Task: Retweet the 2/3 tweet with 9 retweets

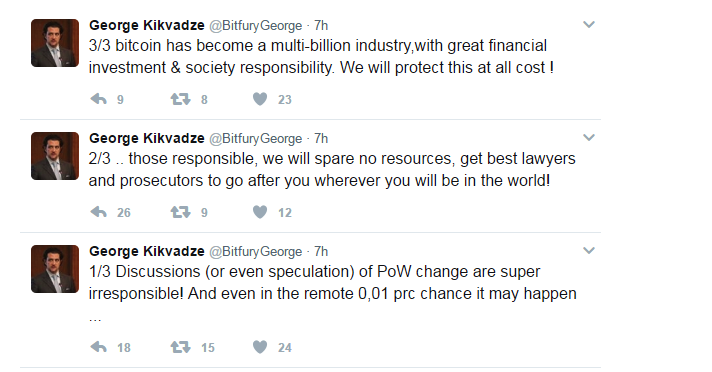Action: [x=180, y=212]
